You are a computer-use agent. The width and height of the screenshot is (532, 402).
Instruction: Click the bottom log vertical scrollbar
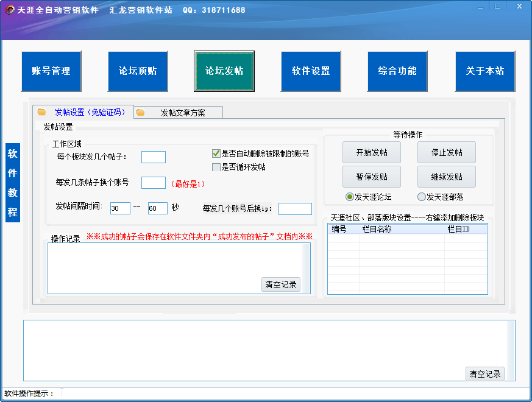[x=511, y=350]
